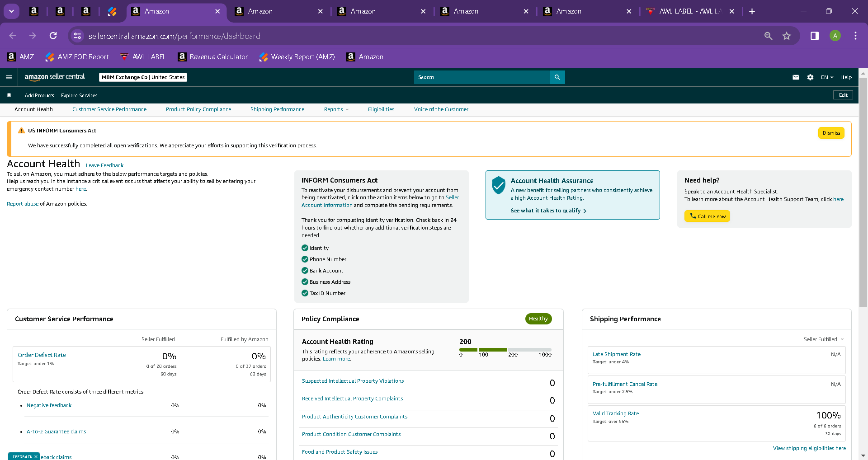
Task: Click View shipping eligibilities here link
Action: [809, 448]
